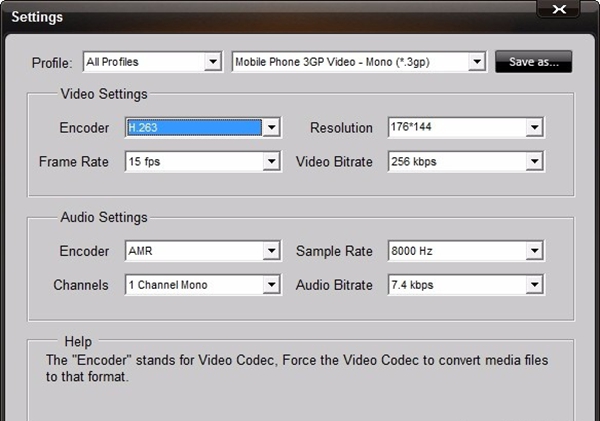Click the 1 Channel Mono value
This screenshot has height=421, width=600.
[x=194, y=285]
